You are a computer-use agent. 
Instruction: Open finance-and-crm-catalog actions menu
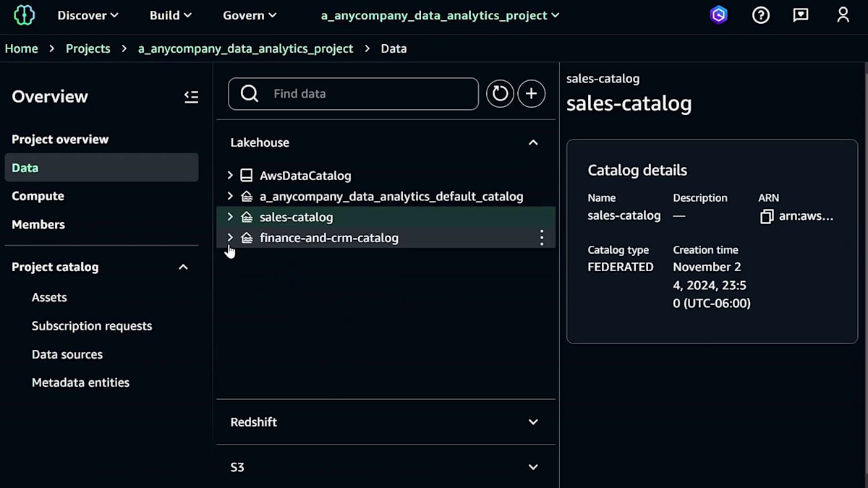[x=542, y=238]
